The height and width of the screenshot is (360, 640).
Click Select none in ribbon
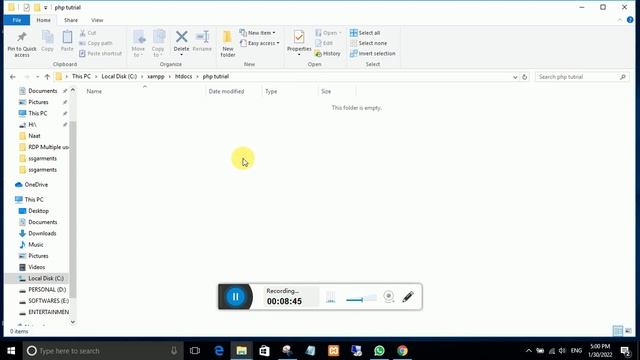pos(368,43)
